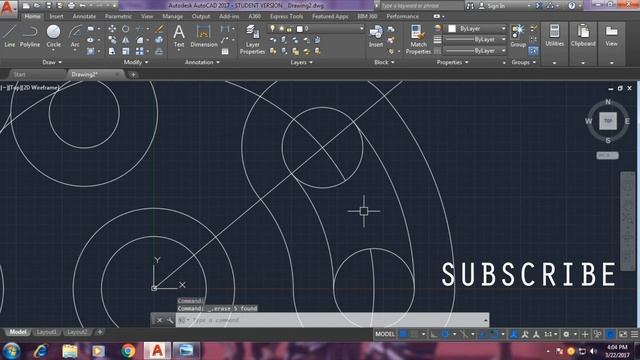This screenshot has width=640, height=360.
Task: Toggle clean screen in status bar
Action: tap(623, 334)
